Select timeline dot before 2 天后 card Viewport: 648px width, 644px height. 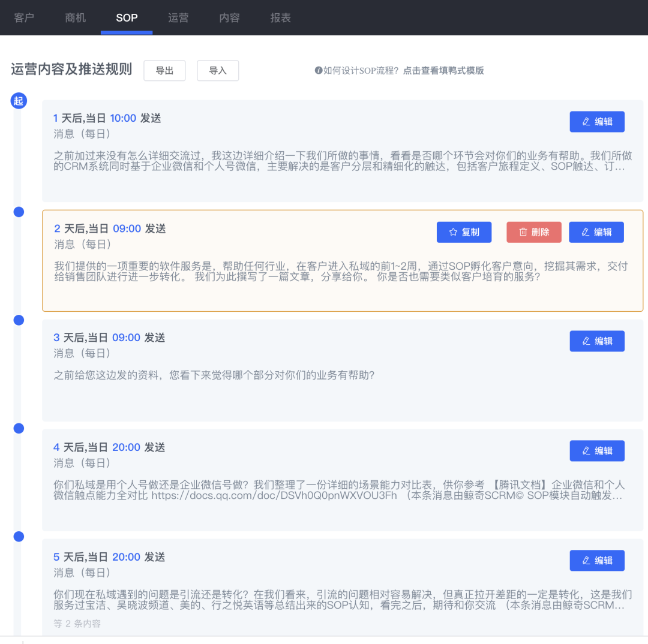point(19,212)
